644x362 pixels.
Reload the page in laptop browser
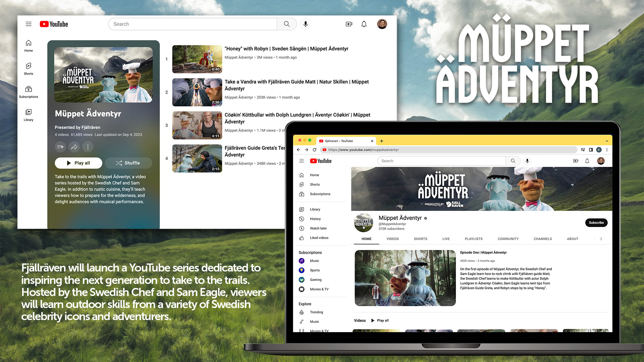pos(315,150)
